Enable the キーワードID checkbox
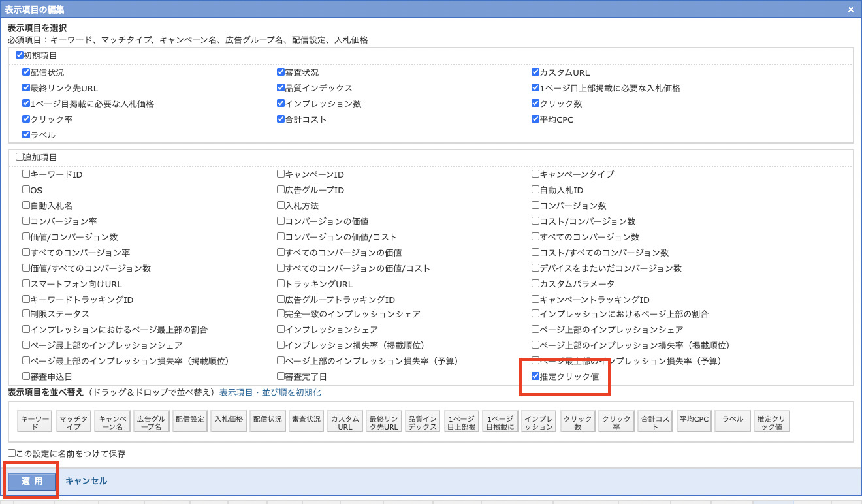 (x=26, y=174)
